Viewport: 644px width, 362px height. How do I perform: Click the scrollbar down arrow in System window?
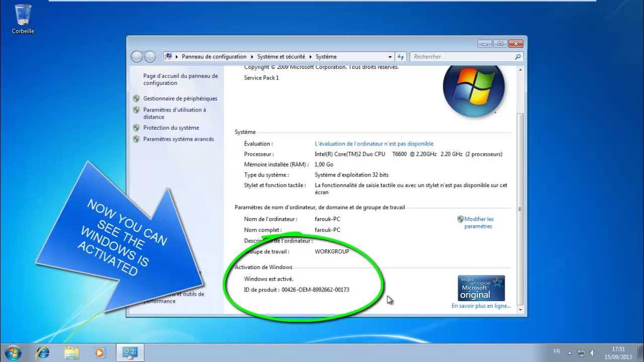point(520,310)
